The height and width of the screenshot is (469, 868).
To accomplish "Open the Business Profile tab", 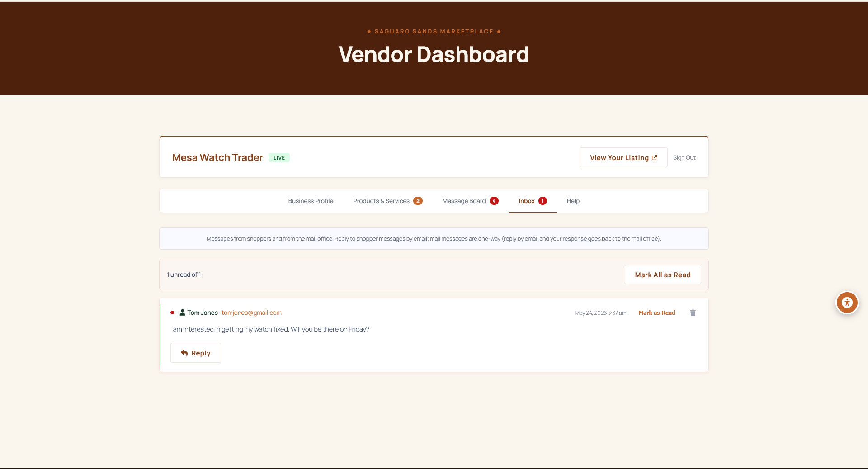I will coord(311,201).
